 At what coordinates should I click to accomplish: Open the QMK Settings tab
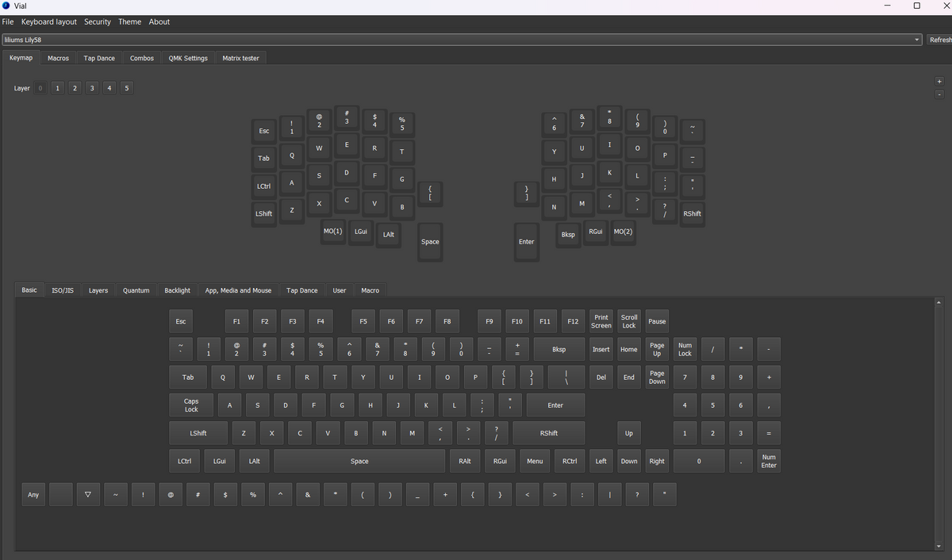188,58
